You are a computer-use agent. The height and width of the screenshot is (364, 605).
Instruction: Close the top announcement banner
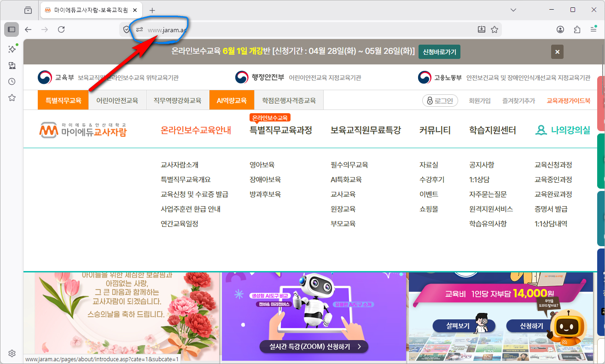tap(557, 52)
